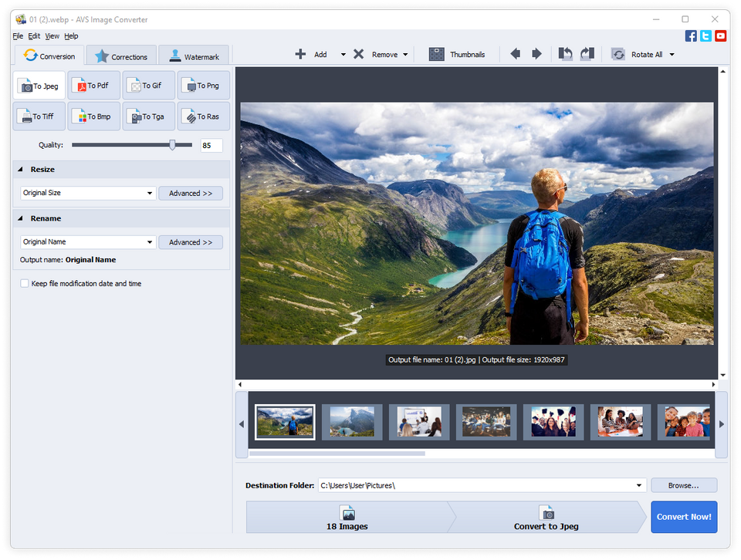Go to previous image with left arrow
741x560 pixels.
(515, 54)
